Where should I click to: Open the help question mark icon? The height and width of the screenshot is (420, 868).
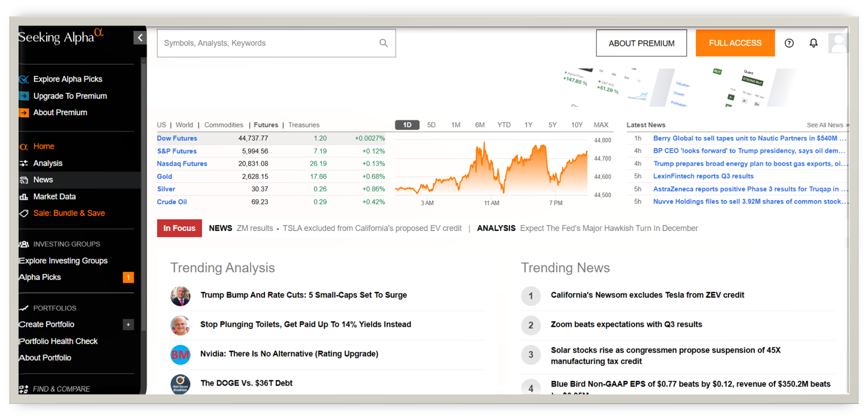[x=789, y=43]
